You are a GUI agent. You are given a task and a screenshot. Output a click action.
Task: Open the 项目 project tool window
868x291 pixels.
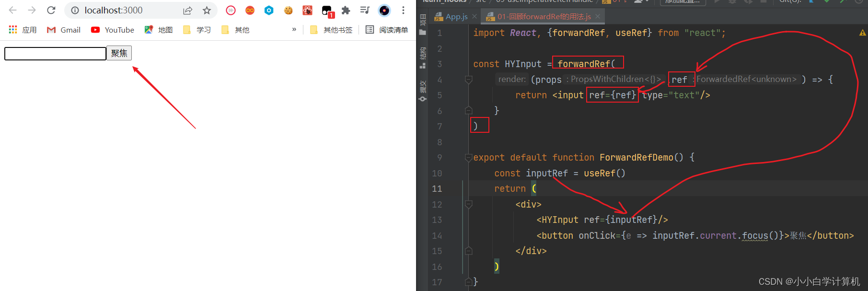pos(422,25)
